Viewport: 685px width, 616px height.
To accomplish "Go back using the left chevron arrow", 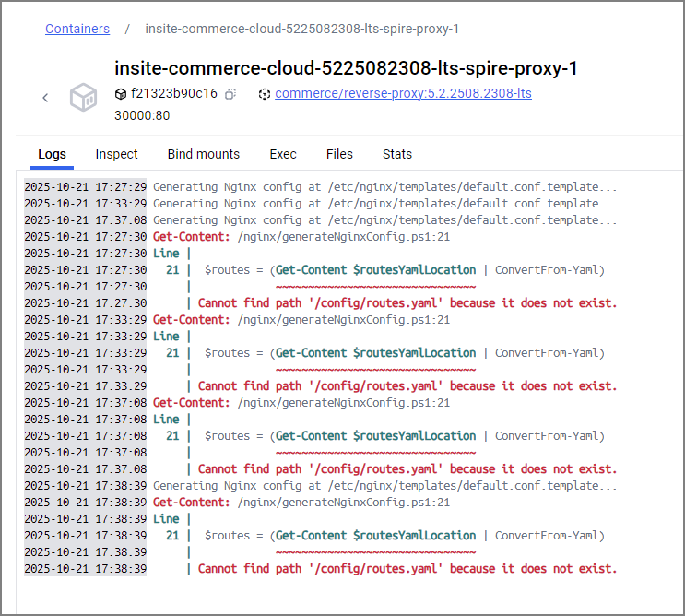I will pos(45,98).
